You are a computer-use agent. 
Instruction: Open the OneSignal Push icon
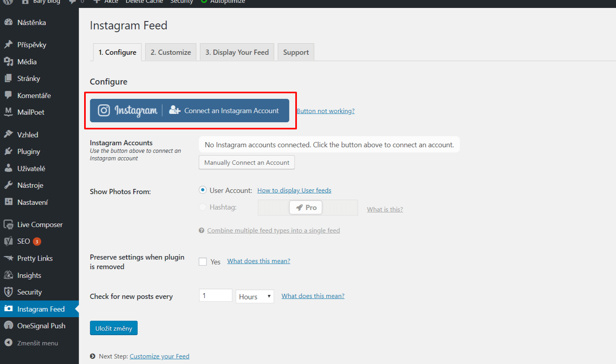(x=8, y=325)
